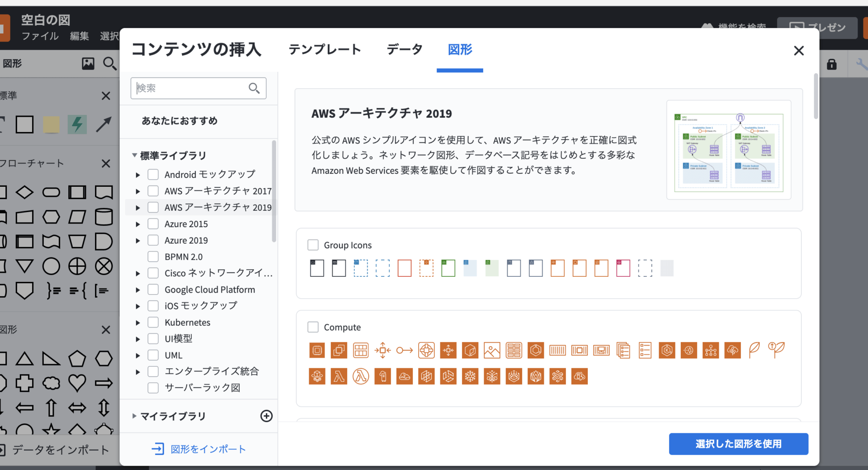The width and height of the screenshot is (868, 470).
Task: Tick the Kubernetes library checkbox
Action: 153,323
